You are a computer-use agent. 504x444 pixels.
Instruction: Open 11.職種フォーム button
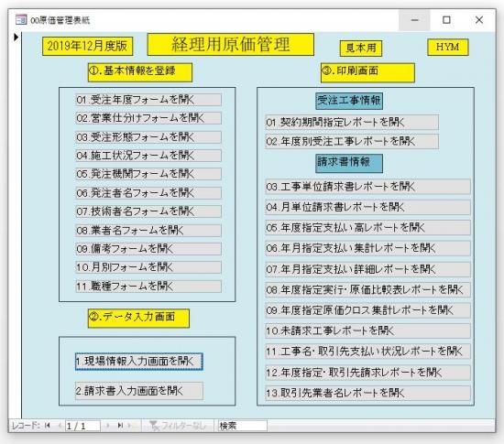148,286
